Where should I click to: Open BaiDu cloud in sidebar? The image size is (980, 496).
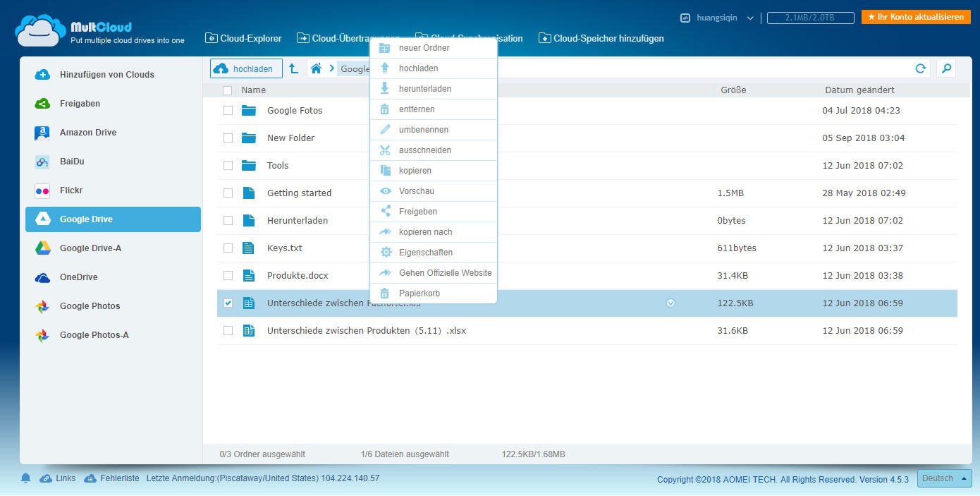click(x=72, y=162)
